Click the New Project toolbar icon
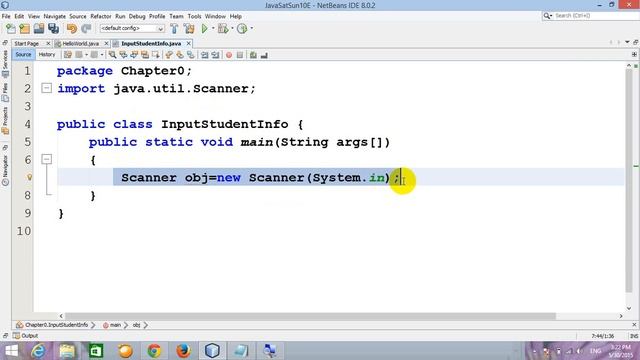The height and width of the screenshot is (360, 640). 24,29
